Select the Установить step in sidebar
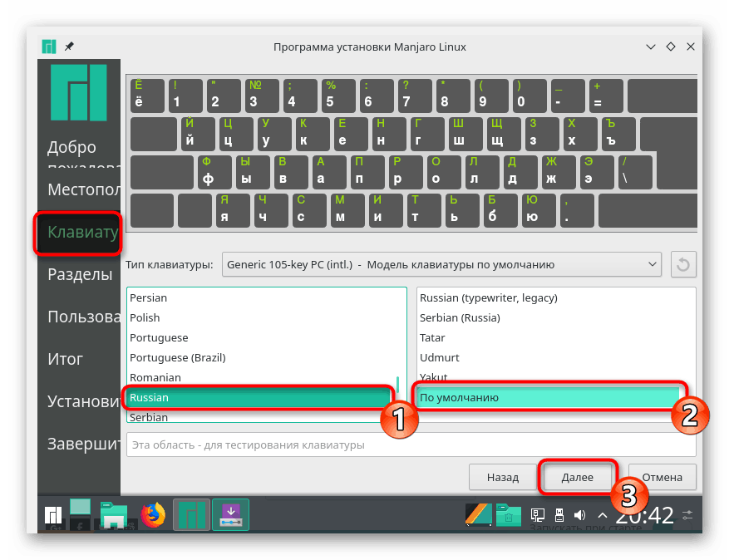 coord(79,401)
